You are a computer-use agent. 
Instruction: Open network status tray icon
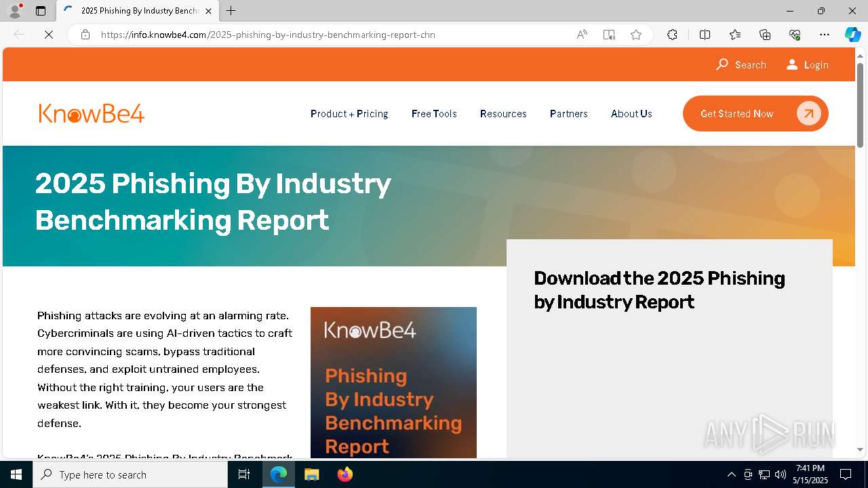[x=764, y=474]
